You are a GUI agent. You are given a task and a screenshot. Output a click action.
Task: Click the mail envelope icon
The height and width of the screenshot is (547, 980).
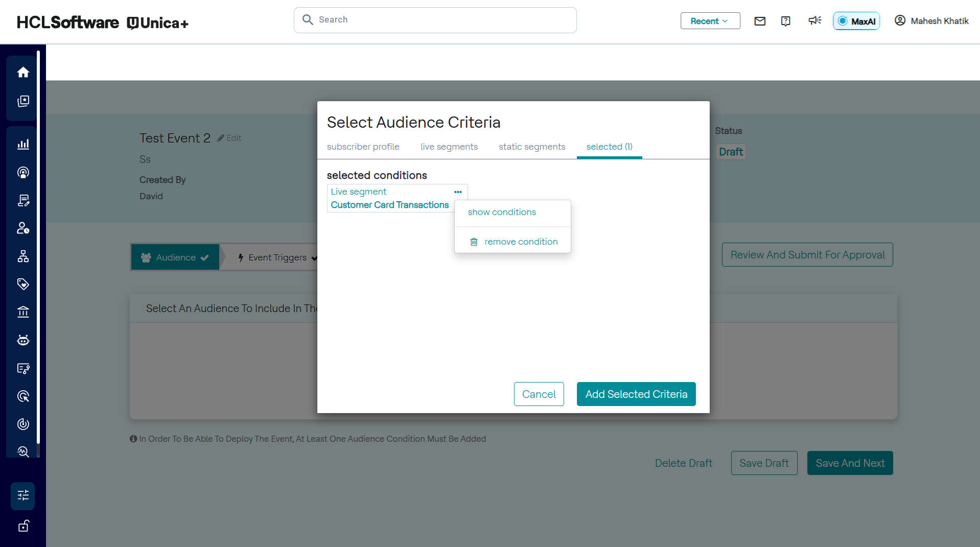tap(760, 21)
